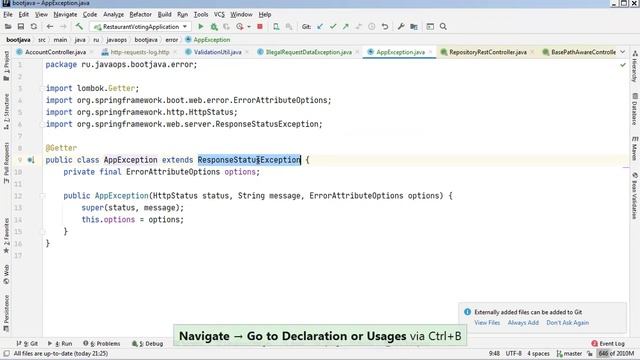Click the Reload from disk icon

pyautogui.click(x=33, y=27)
